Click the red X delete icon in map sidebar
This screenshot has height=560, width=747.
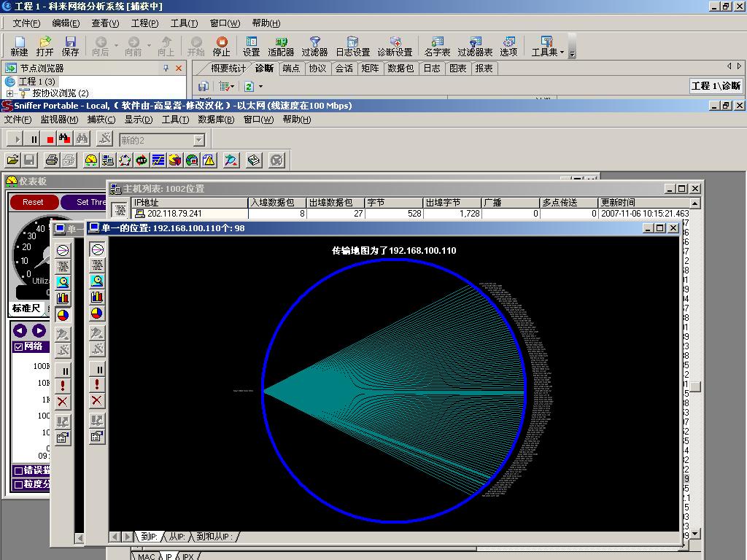pyautogui.click(x=97, y=400)
